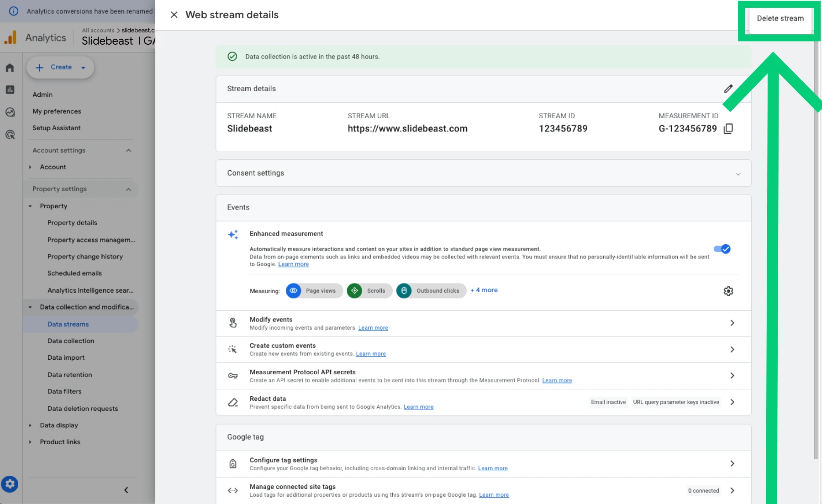
Task: Click the All accounts breadcrumb
Action: pos(98,30)
